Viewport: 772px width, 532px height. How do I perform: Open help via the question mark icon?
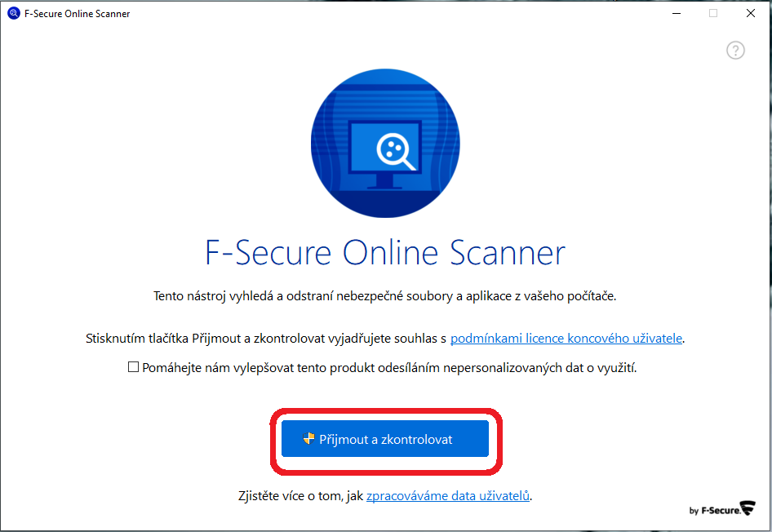click(735, 51)
